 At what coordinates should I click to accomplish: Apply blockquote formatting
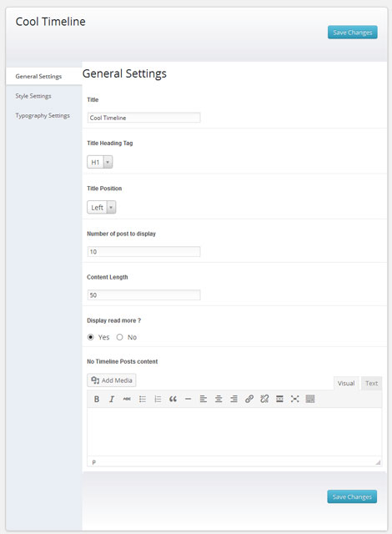point(173,399)
